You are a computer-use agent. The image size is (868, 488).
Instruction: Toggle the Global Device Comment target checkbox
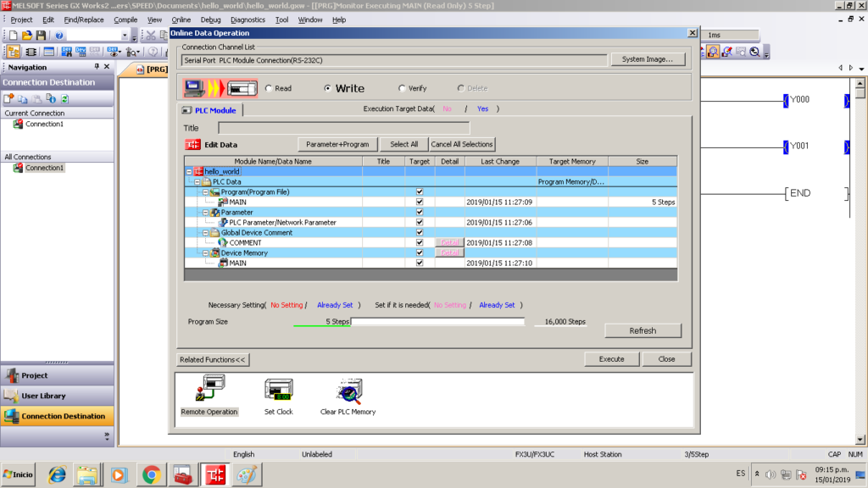(x=420, y=232)
